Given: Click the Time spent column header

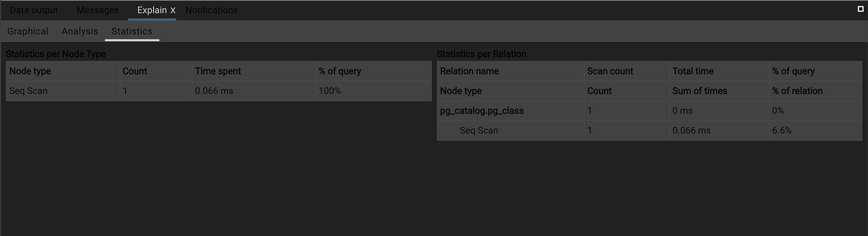Looking at the screenshot, I should (218, 71).
